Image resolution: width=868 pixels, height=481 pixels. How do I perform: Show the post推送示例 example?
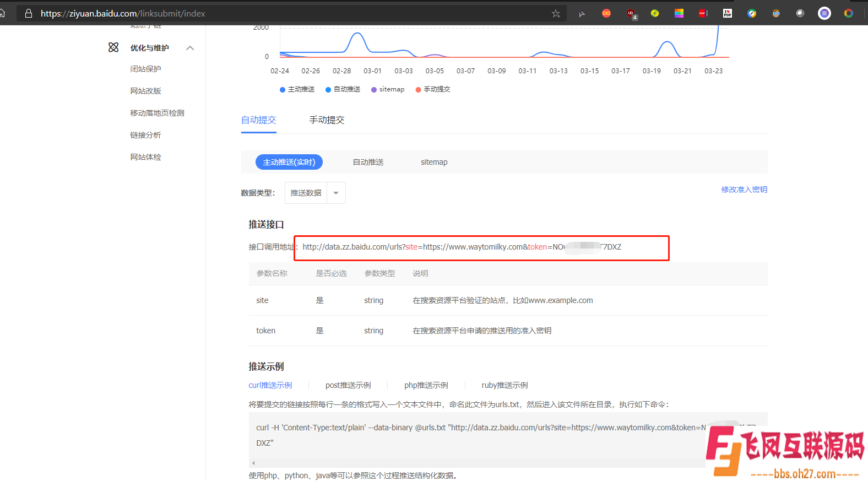[348, 385]
